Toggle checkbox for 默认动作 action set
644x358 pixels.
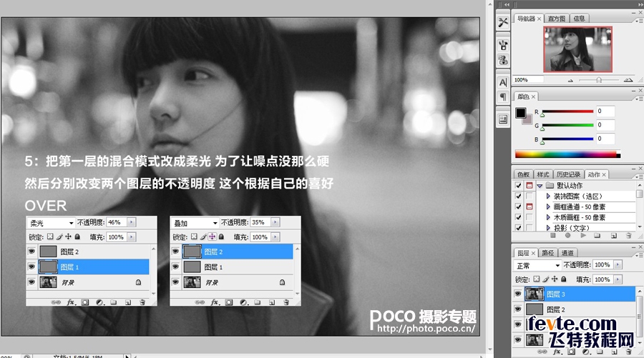point(518,185)
